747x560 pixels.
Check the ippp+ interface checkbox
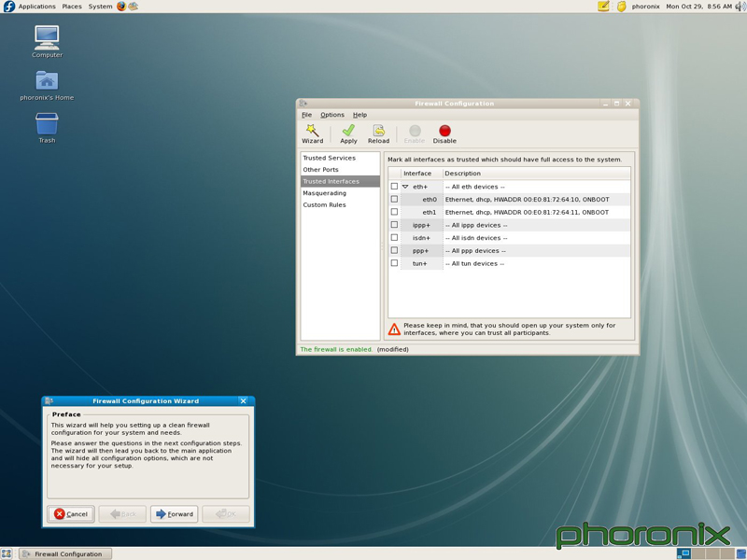tap(396, 224)
